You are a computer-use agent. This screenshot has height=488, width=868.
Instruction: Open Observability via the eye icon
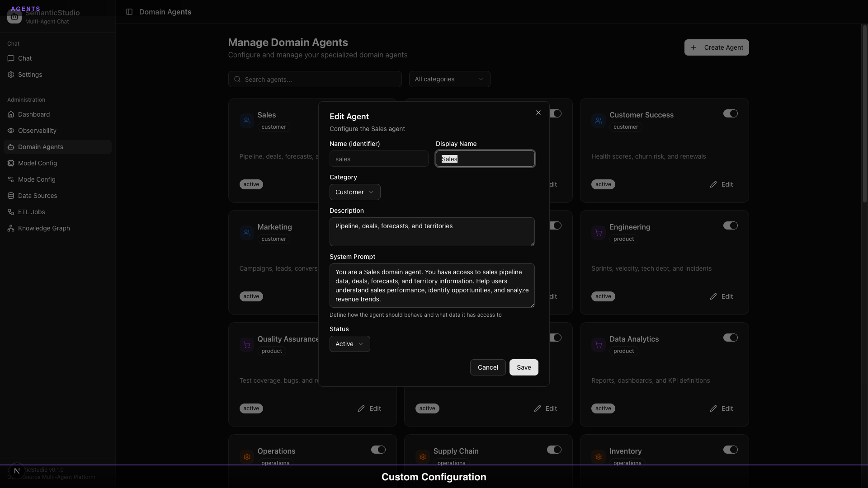(10, 131)
